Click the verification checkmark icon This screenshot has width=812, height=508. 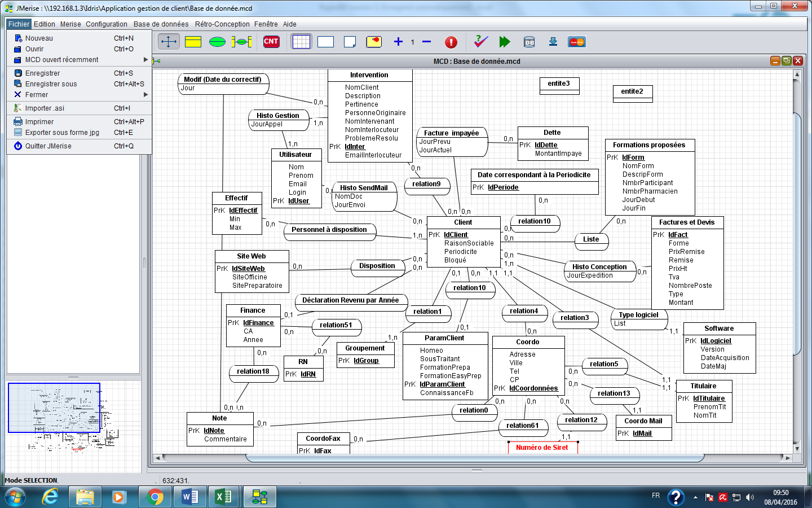[x=480, y=41]
